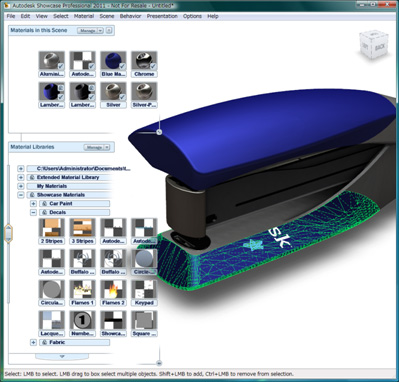This screenshot has width=399, height=382.
Task: Expand the Fabric category
Action: (33, 342)
